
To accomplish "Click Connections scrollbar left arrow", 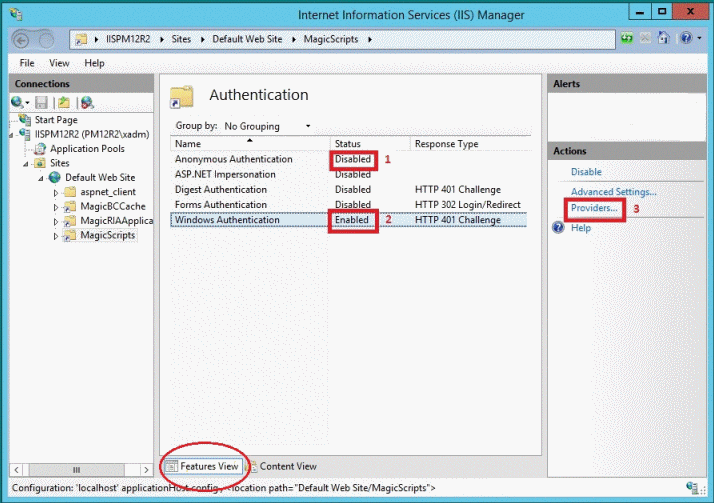I will pos(16,469).
